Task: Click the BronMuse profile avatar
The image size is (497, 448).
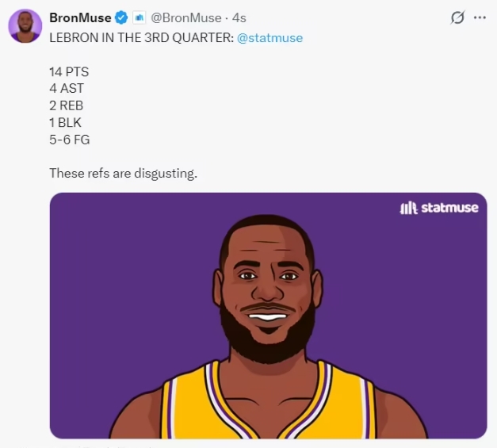Action: [25, 26]
